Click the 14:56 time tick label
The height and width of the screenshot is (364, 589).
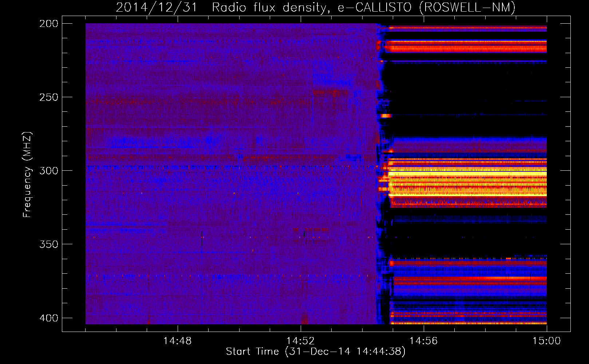click(x=423, y=341)
